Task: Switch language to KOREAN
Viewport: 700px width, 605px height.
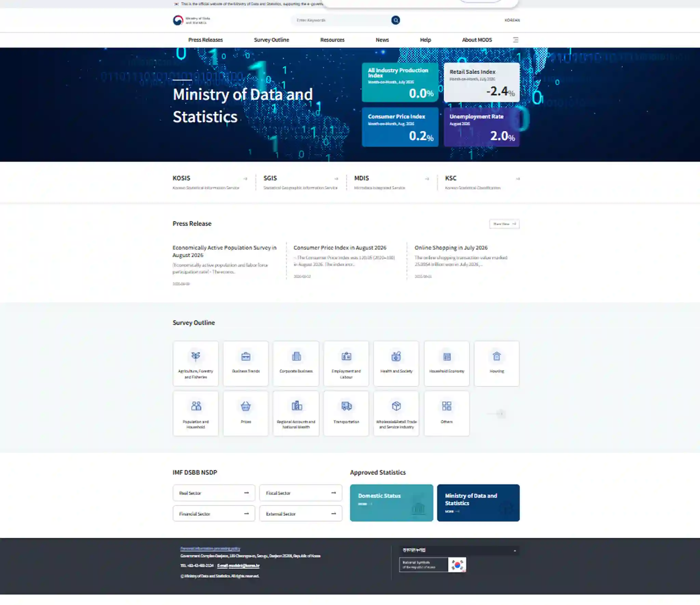Action: point(512,20)
